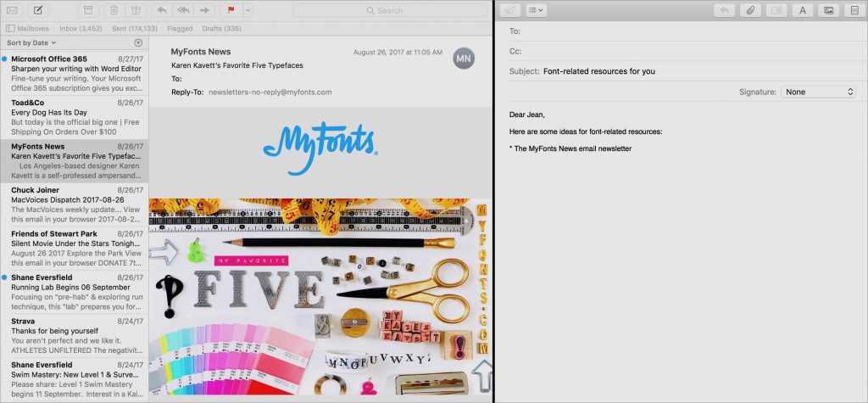This screenshot has height=403, width=868.
Task: Send the message with the paper plane icon
Action: [509, 10]
